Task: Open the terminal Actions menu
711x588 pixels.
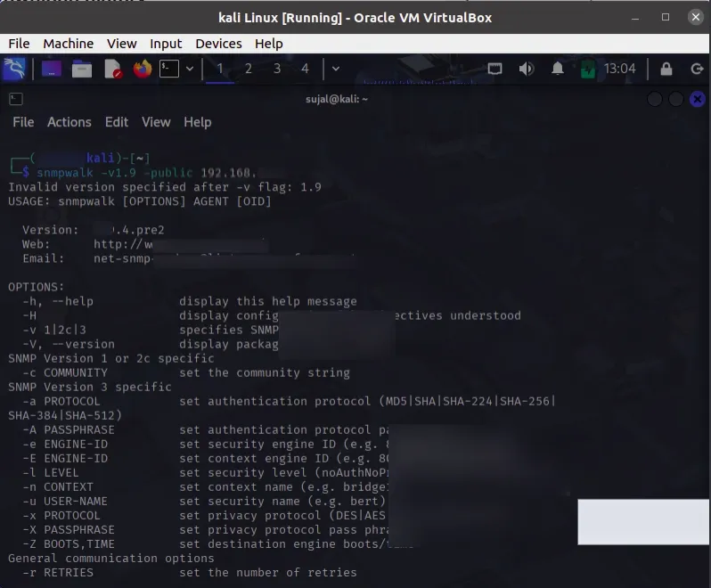Action: [x=69, y=122]
